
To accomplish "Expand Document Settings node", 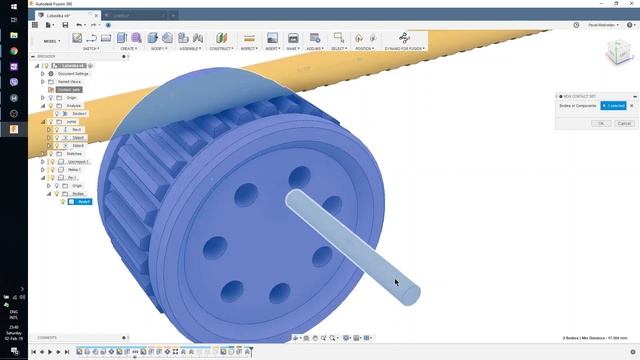I will click(42, 73).
